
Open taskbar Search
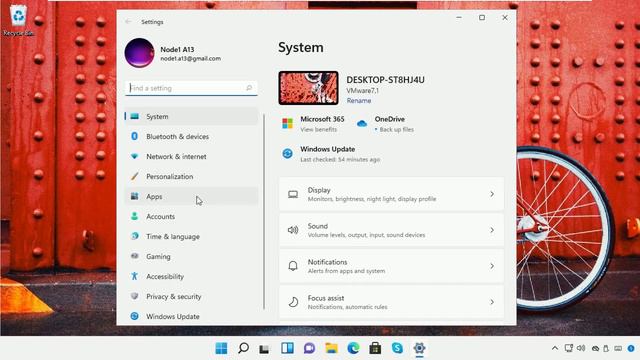click(x=243, y=348)
